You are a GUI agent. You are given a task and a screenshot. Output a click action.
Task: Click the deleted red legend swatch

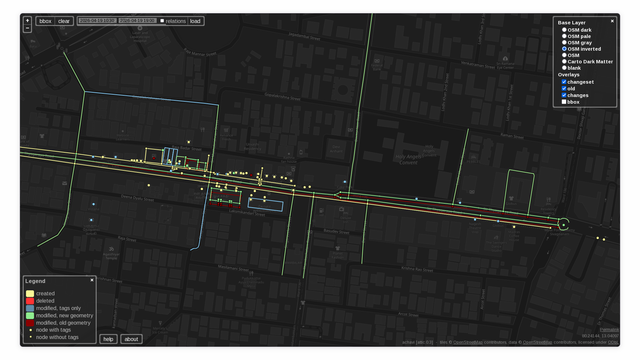click(x=30, y=301)
